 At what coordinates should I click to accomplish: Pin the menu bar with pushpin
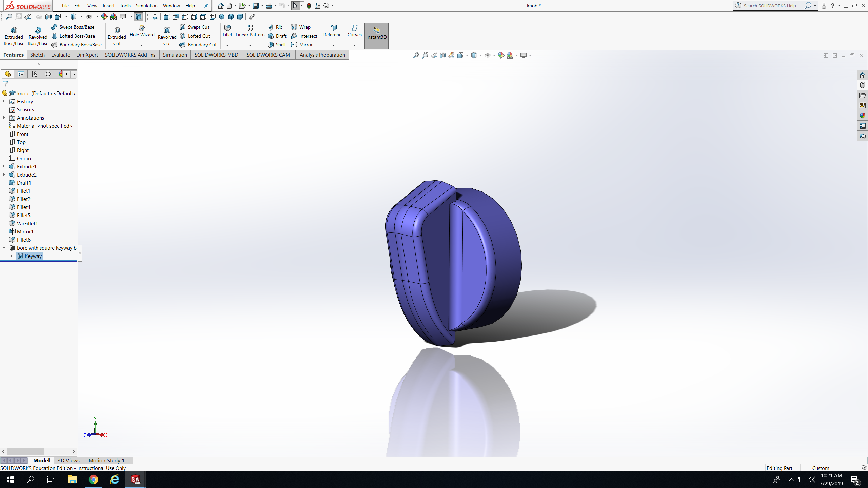pyautogui.click(x=206, y=6)
